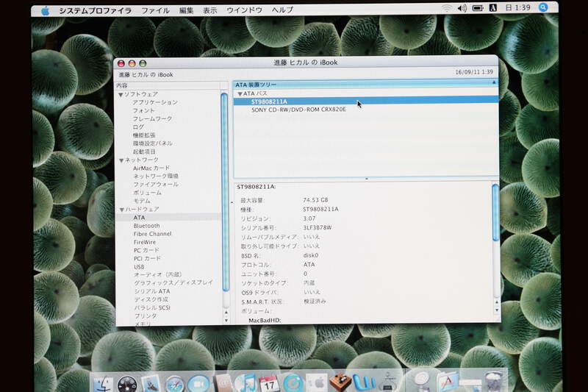Viewport: 588px width, 392px height.
Task: Click the wooden box icon in Dock
Action: pyautogui.click(x=340, y=382)
